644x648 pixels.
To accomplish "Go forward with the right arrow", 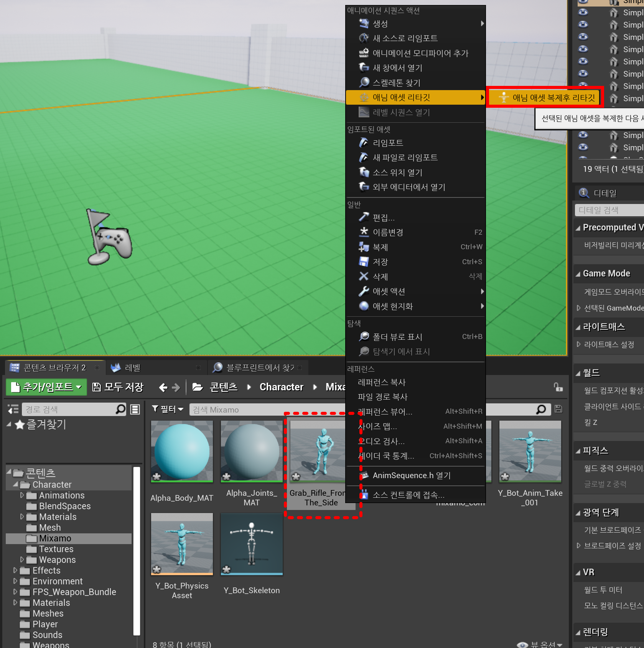I will [x=176, y=388].
